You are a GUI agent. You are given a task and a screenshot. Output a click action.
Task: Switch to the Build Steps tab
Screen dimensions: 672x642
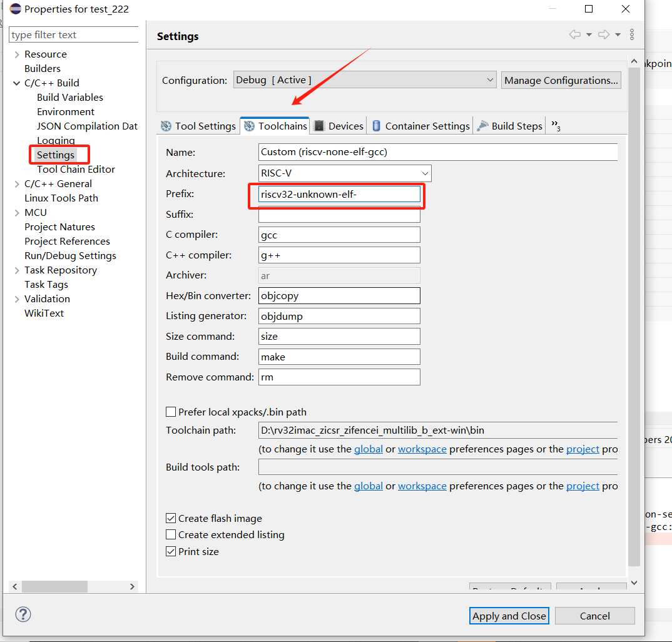click(510, 126)
